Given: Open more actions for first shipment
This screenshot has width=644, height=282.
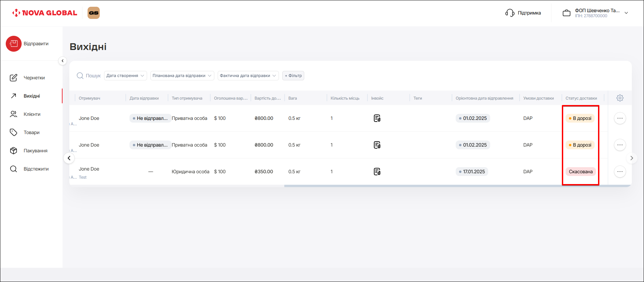Looking at the screenshot, I should (x=620, y=118).
